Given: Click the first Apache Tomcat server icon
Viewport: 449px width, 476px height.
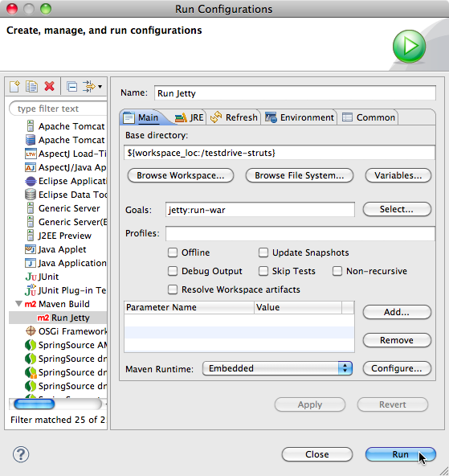Looking at the screenshot, I should coord(31,126).
